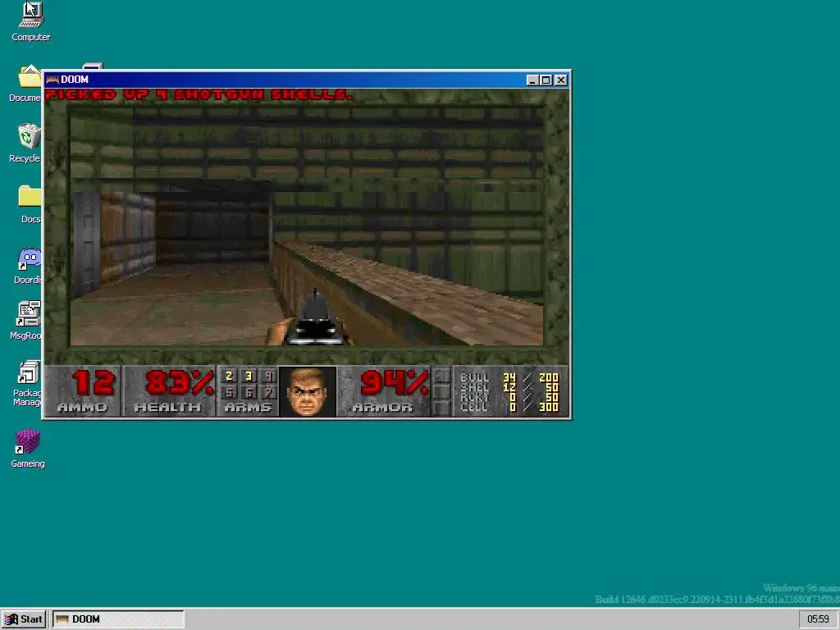
Task: Click the ARMS weapon slots panel
Action: [x=248, y=391]
